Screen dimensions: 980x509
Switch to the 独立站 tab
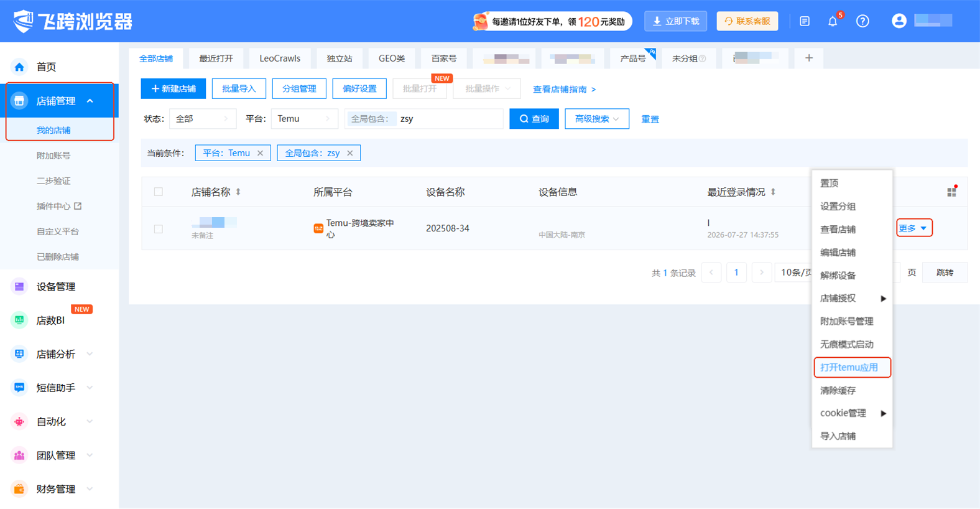(340, 58)
